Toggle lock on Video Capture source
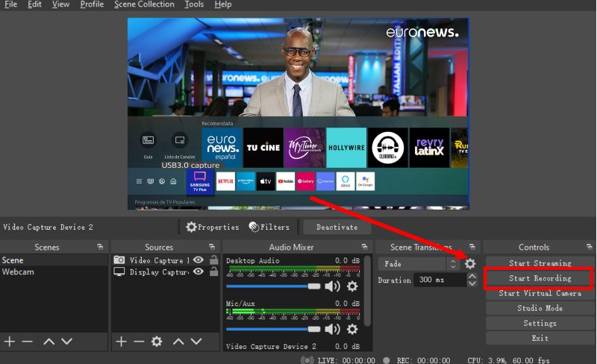 click(214, 260)
